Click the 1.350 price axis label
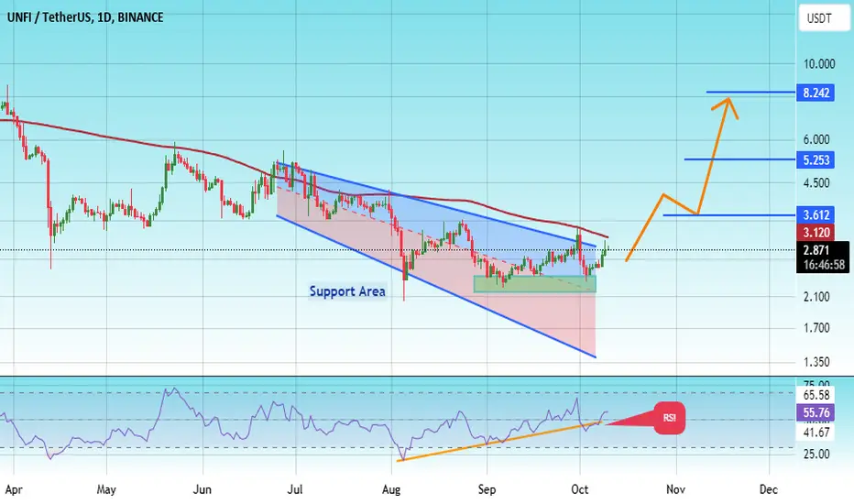Screen dimensions: 854x504 pyautogui.click(x=816, y=362)
